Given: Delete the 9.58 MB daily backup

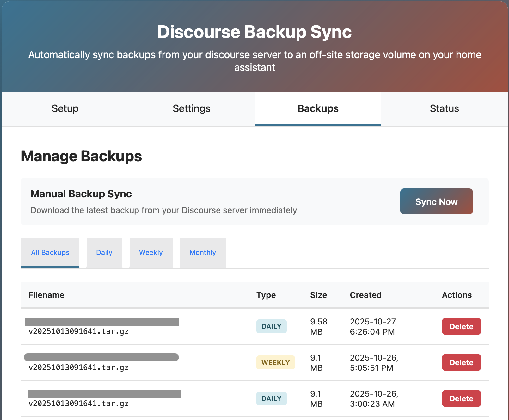Looking at the screenshot, I should pyautogui.click(x=461, y=326).
